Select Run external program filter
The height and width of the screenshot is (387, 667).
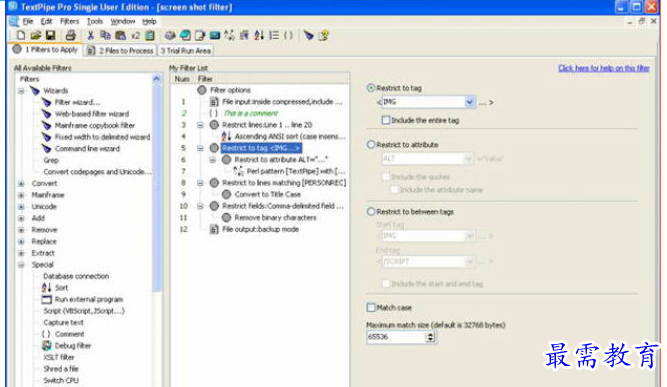click(x=88, y=299)
